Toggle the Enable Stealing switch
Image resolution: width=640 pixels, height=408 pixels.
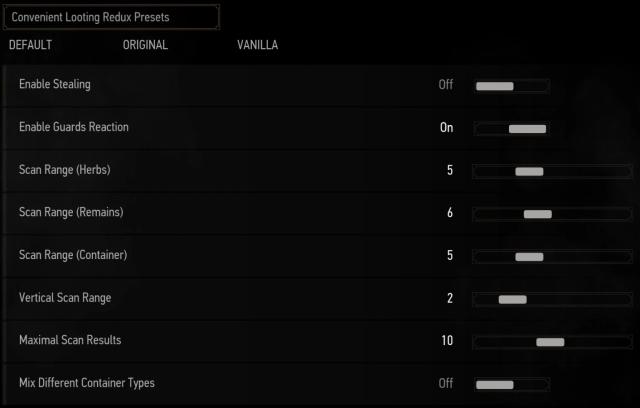[511, 86]
